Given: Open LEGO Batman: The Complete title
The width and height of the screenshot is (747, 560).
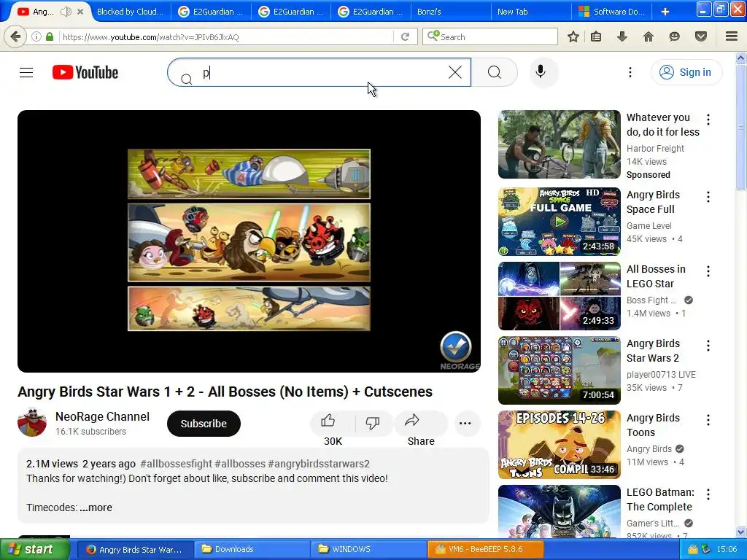Looking at the screenshot, I should click(660, 499).
